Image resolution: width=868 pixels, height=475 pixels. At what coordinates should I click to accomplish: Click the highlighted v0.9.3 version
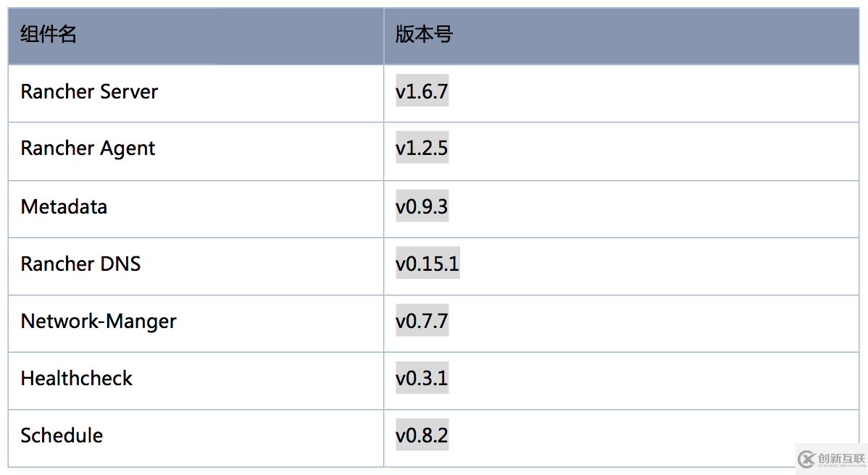point(422,206)
